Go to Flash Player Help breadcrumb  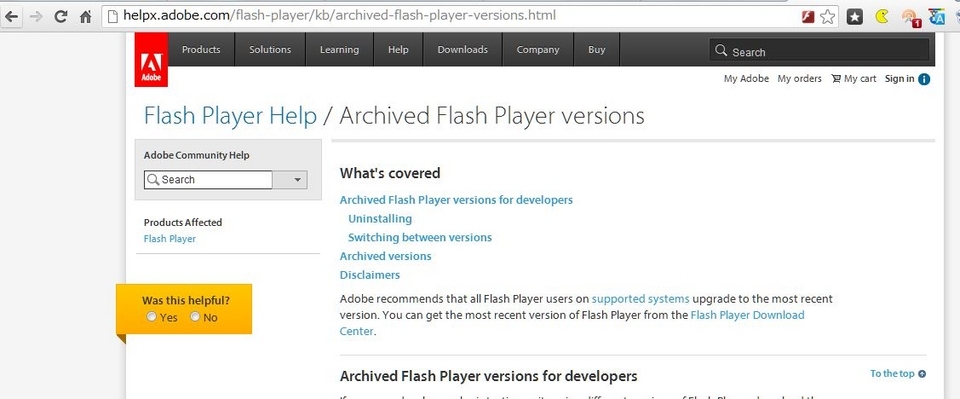(x=230, y=116)
